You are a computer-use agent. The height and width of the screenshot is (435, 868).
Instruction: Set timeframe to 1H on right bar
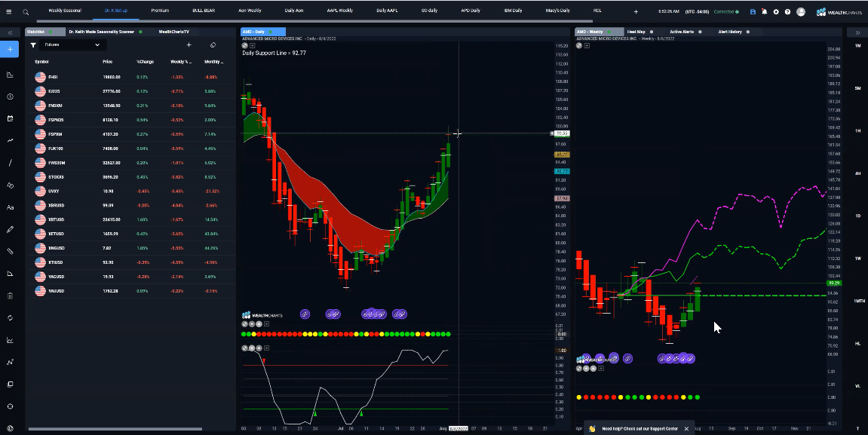858,130
